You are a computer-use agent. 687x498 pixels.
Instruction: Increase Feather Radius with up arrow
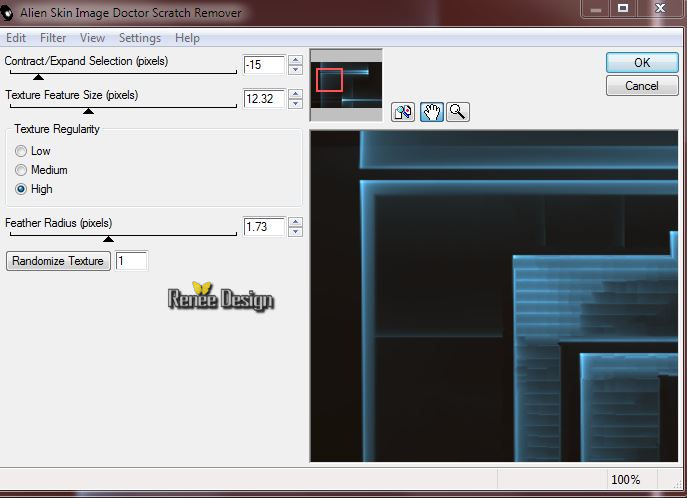click(296, 223)
